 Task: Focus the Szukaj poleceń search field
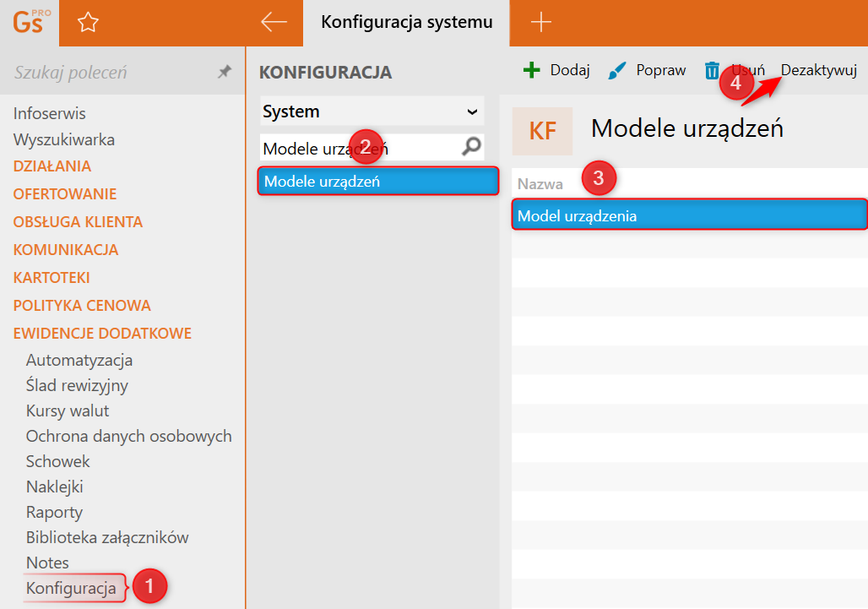click(x=110, y=73)
